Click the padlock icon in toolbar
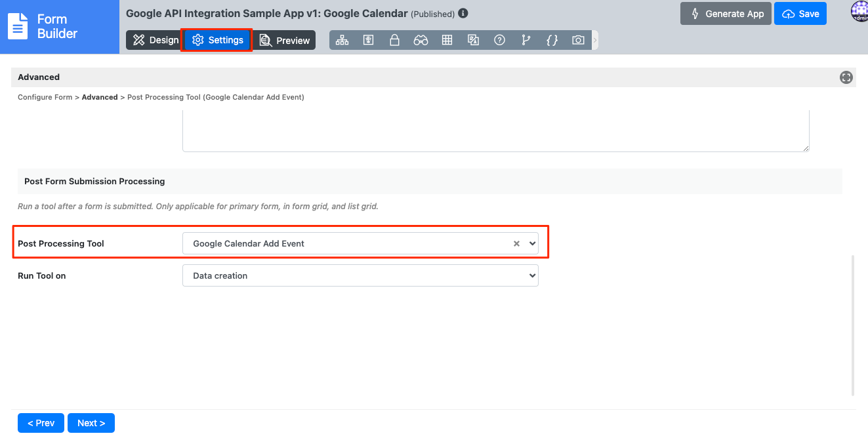 pos(394,40)
